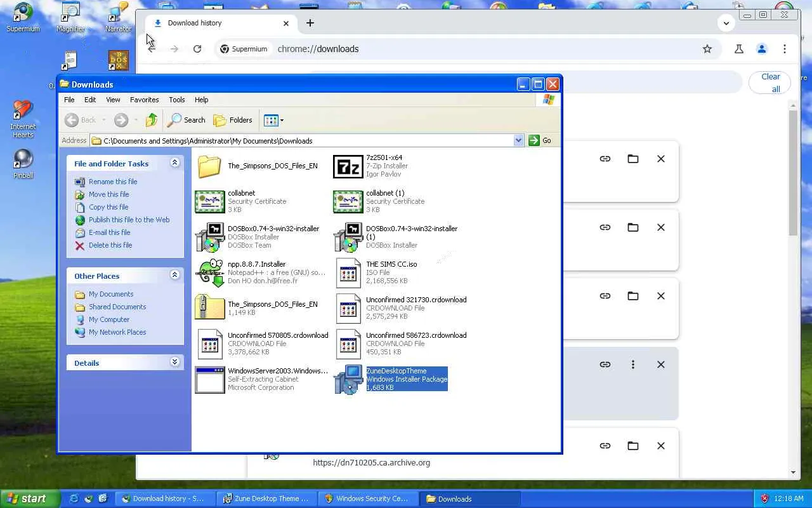Click the Back button in Explorer toolbar

(81, 120)
